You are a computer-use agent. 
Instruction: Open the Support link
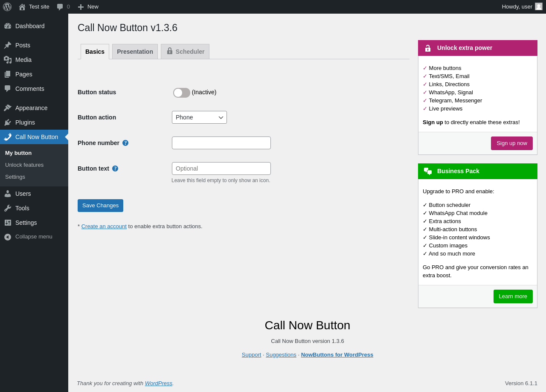point(251,355)
